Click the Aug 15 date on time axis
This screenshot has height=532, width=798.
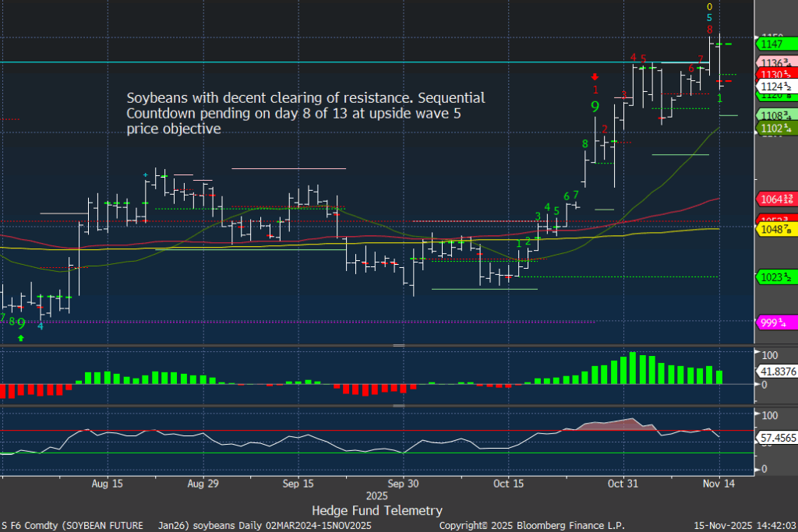(x=107, y=483)
